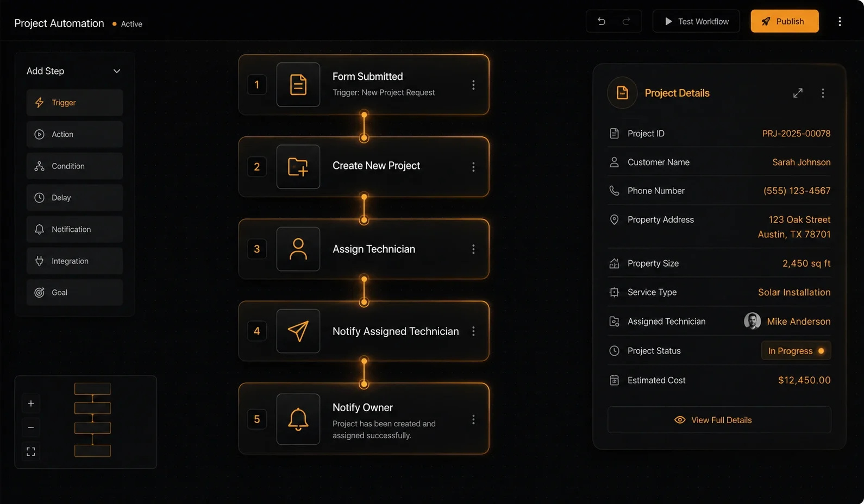Click the Project Details header document icon
The height and width of the screenshot is (504, 864).
tap(622, 93)
